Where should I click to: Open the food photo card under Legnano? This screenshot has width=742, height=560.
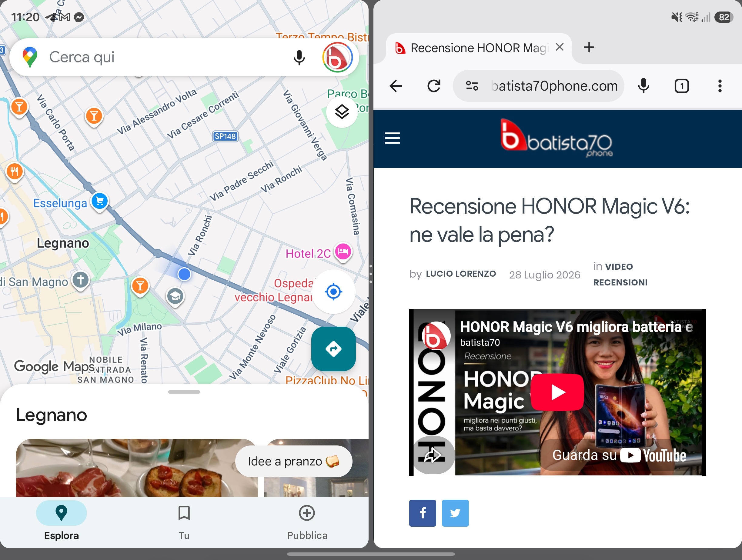click(137, 468)
